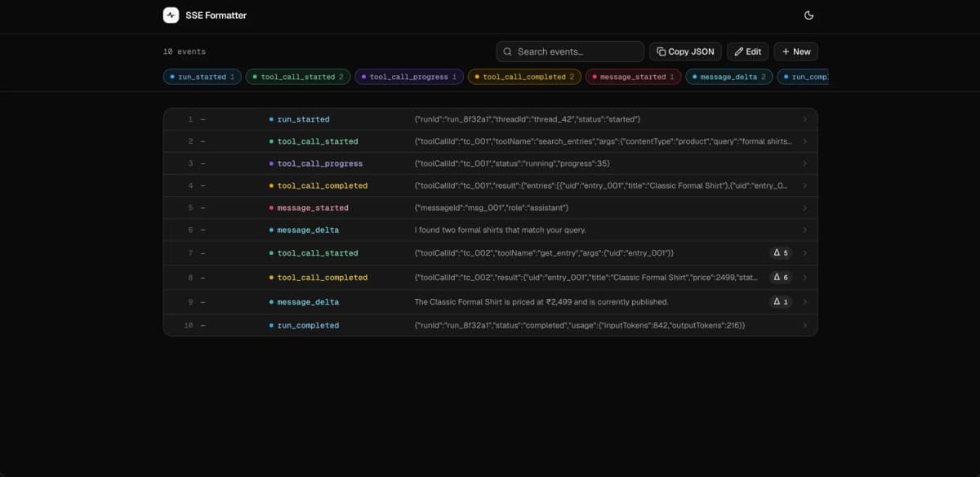Click the delta 5 badge on row 7
This screenshot has height=477, width=980.
tap(781, 253)
